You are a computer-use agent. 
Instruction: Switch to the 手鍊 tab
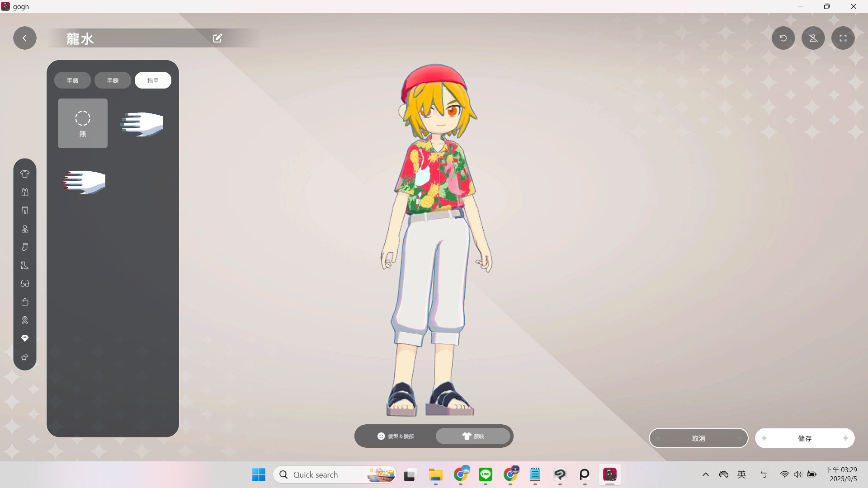113,80
